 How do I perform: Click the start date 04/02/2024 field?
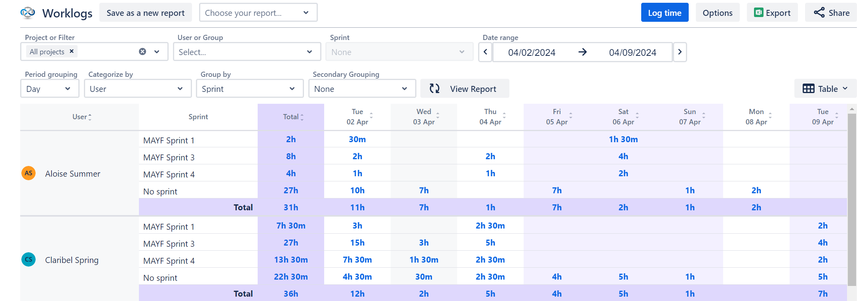point(532,52)
